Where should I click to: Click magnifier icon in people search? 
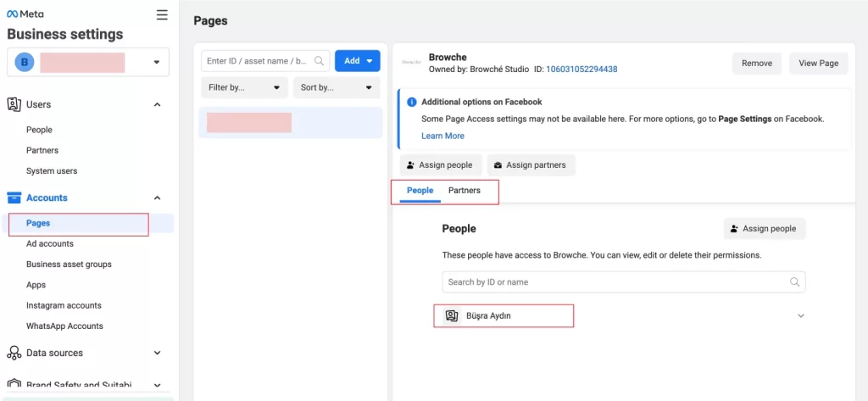(794, 282)
